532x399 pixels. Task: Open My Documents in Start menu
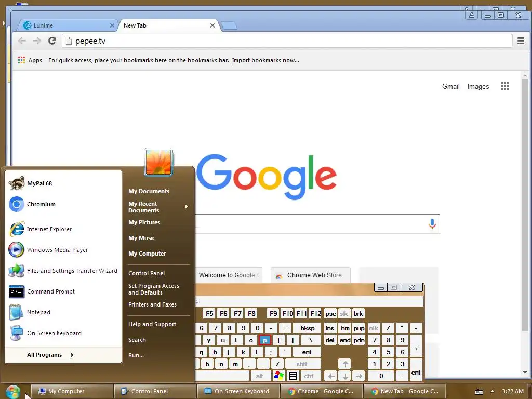(149, 191)
